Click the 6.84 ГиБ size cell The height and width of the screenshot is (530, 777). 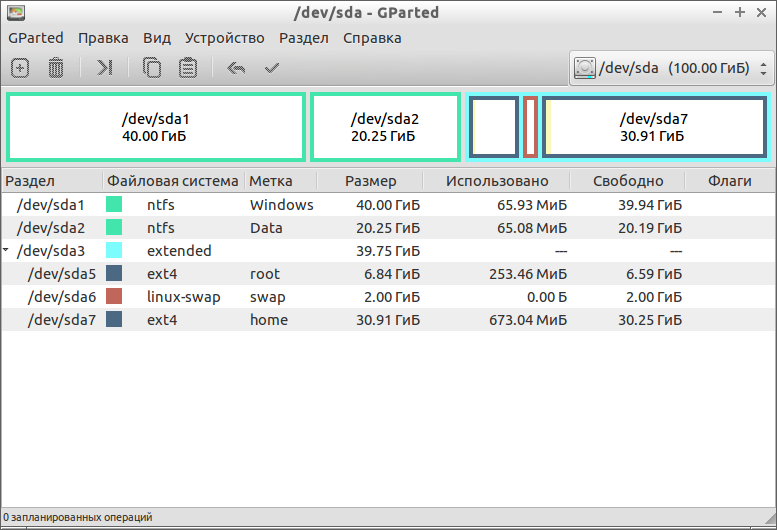[392, 274]
